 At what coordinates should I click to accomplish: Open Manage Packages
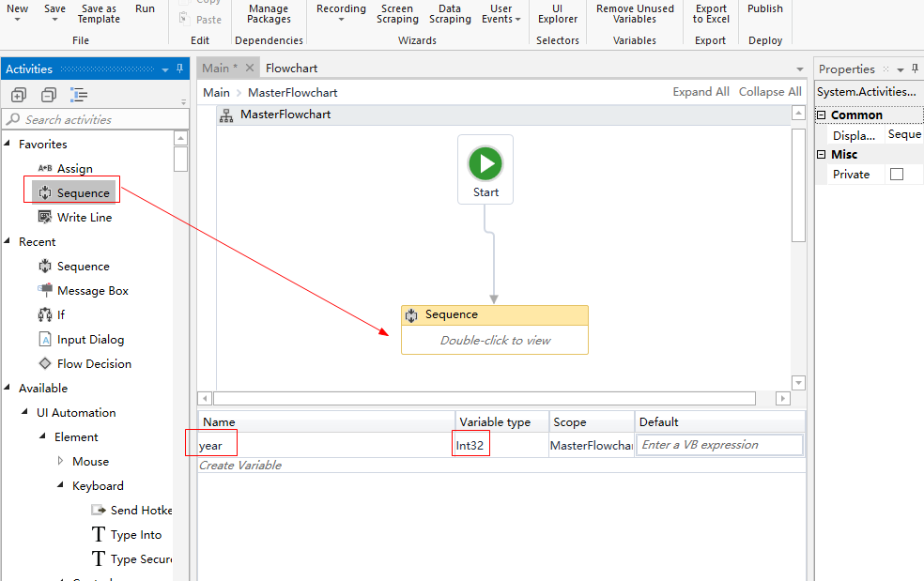click(x=269, y=12)
